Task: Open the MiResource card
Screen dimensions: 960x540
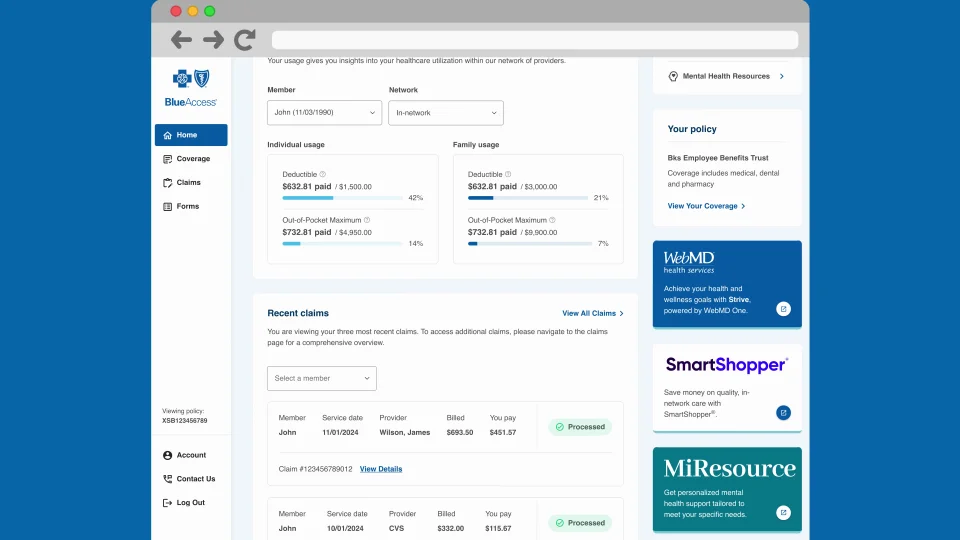Action: coord(727,489)
